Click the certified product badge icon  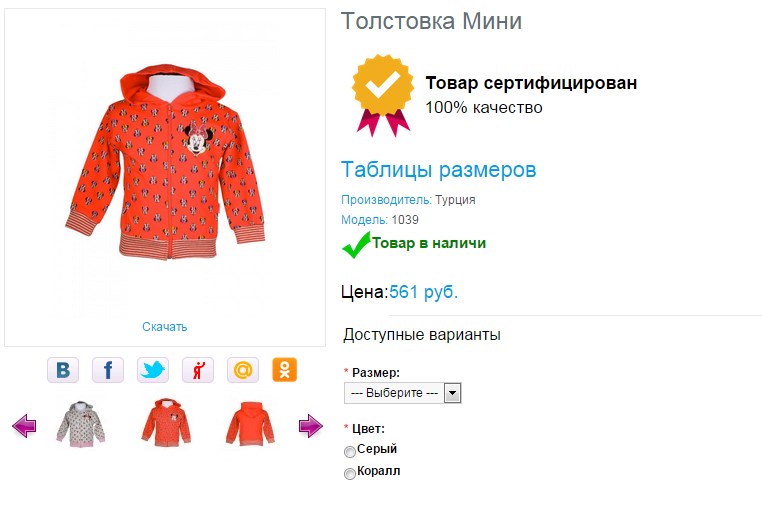382,96
